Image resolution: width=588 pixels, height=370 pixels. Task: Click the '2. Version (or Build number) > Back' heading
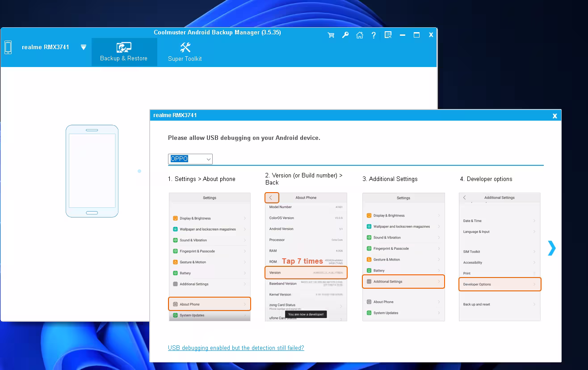[304, 179]
